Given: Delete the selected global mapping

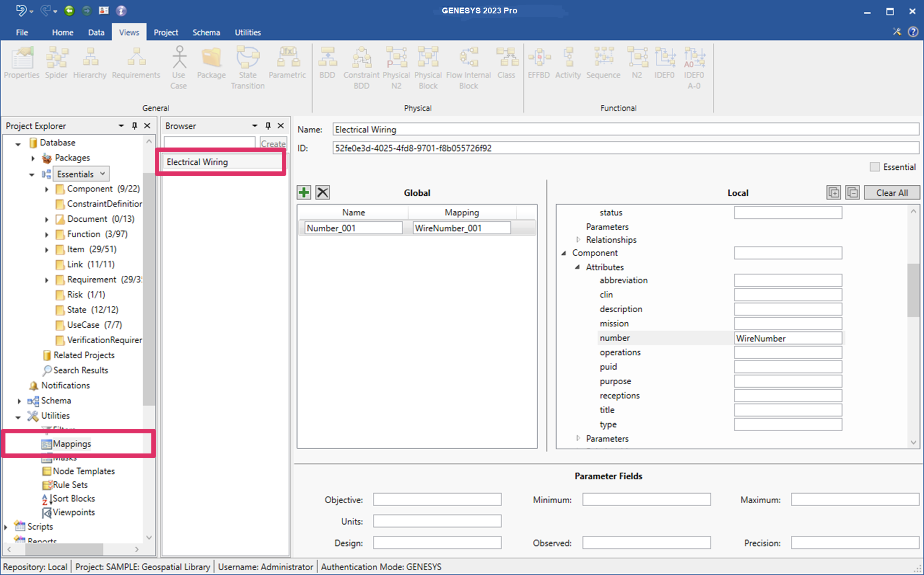Looking at the screenshot, I should [x=322, y=193].
